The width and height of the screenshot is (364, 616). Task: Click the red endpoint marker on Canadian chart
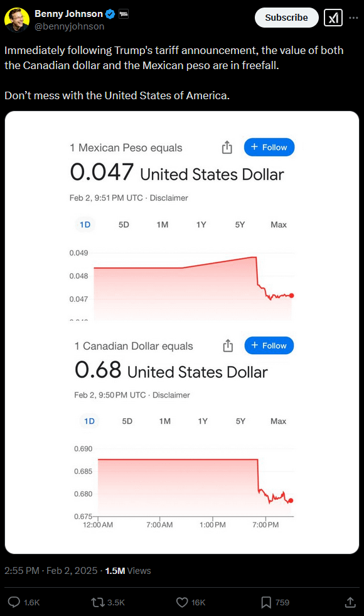pos(291,500)
